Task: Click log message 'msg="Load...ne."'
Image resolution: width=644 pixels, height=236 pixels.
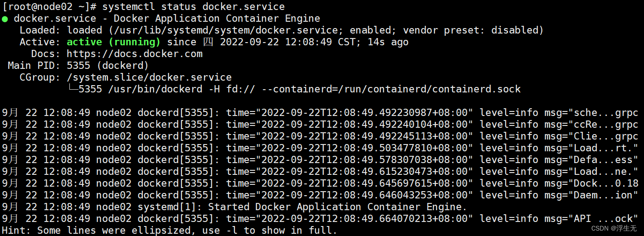Action: tap(591, 172)
